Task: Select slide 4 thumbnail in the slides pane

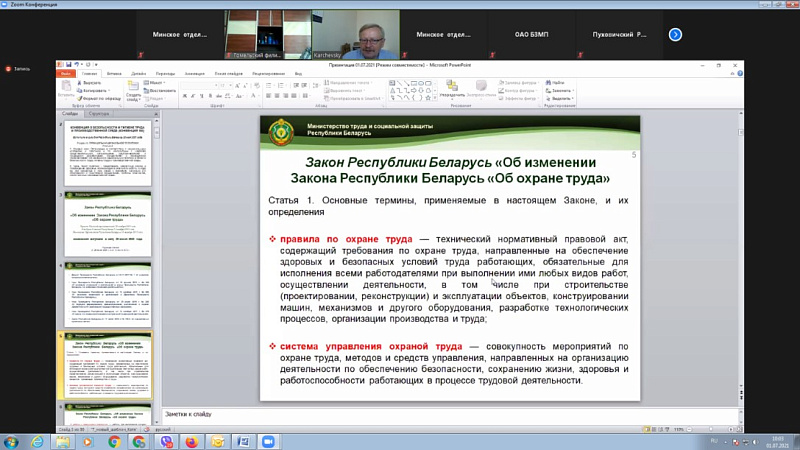Action: [108, 295]
